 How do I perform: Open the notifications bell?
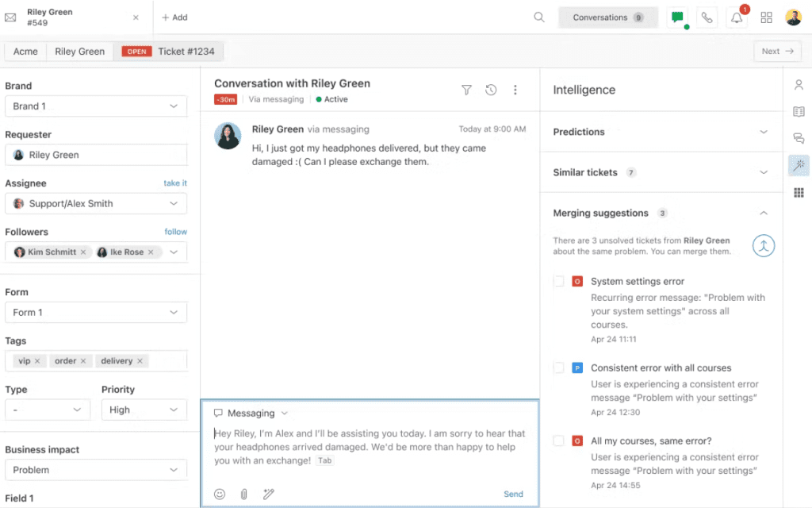(x=736, y=17)
